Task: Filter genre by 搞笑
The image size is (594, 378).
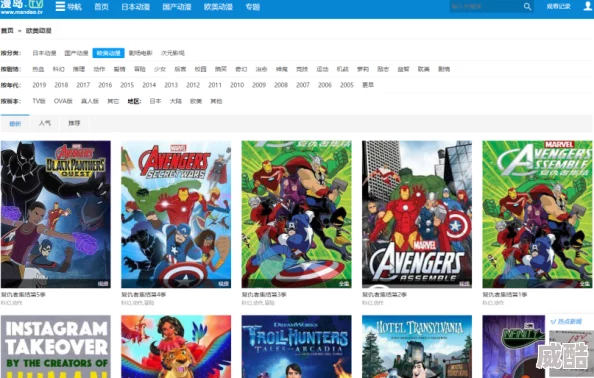Action: tap(221, 69)
